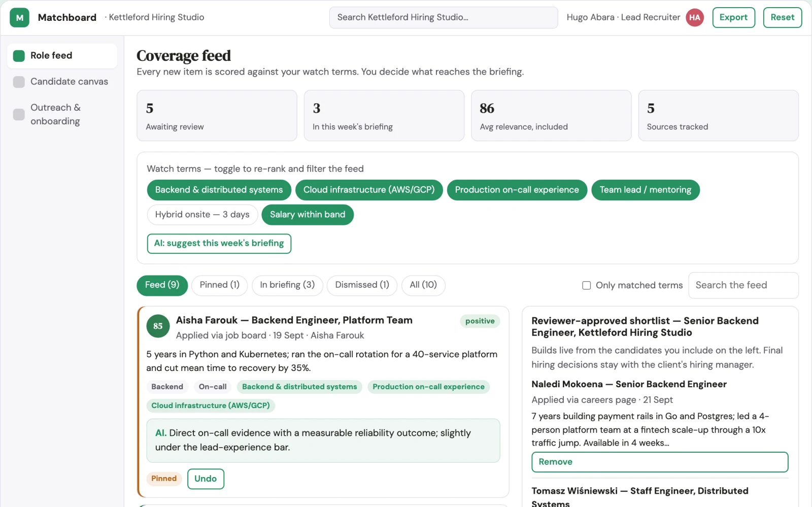Focus the Search Kettleford Hiring Studio field
This screenshot has height=507, width=812.
click(444, 17)
